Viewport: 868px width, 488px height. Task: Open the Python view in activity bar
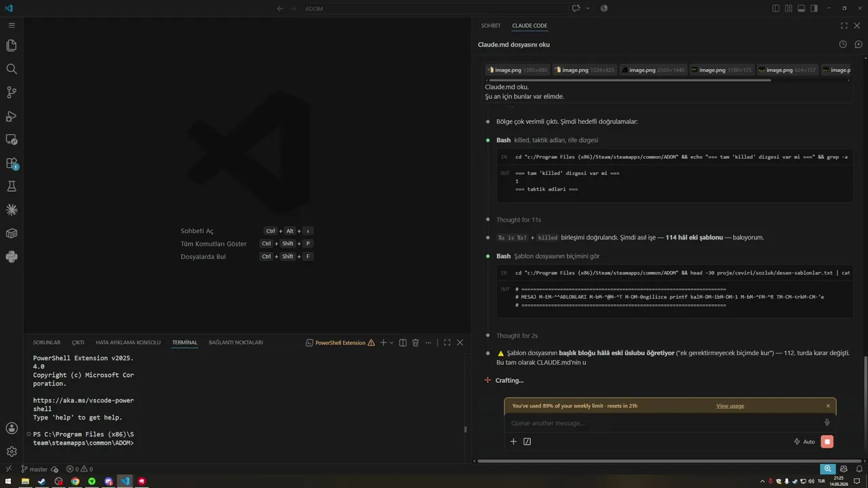coord(12,256)
